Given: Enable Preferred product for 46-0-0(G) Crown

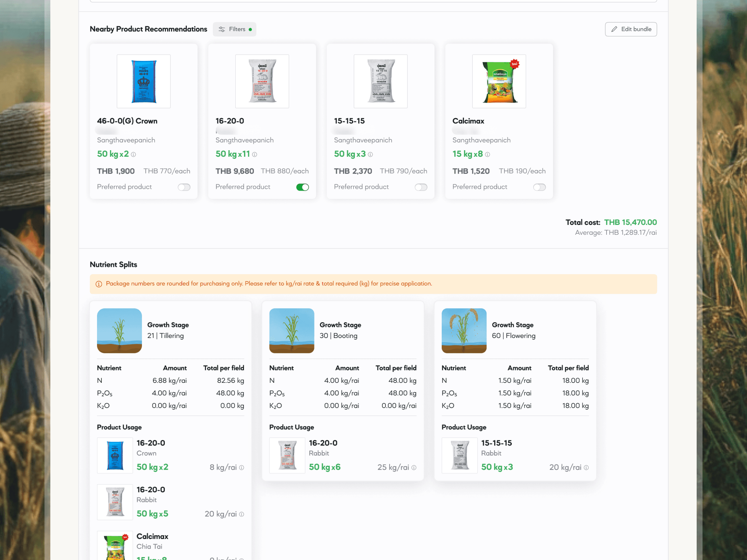Looking at the screenshot, I should 184,187.
